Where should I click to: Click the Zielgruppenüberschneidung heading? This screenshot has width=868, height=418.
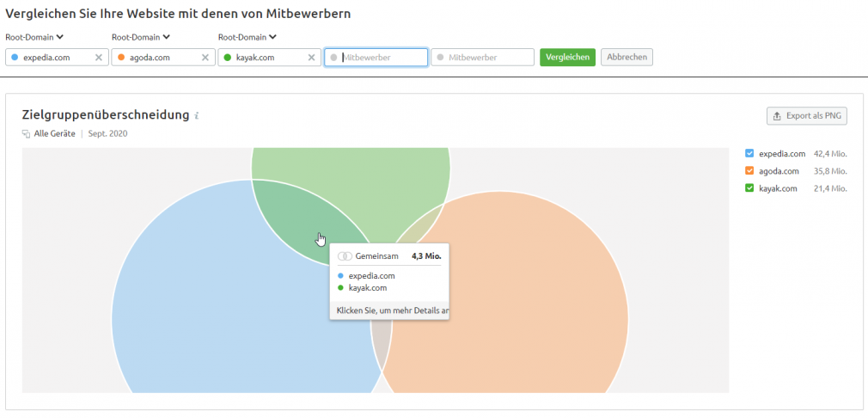click(106, 115)
